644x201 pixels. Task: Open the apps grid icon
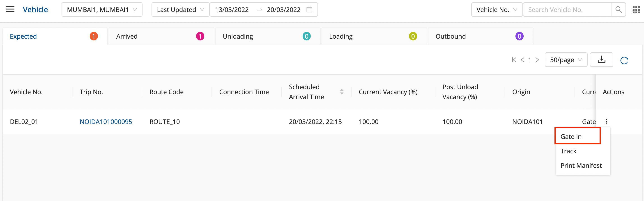pyautogui.click(x=636, y=9)
